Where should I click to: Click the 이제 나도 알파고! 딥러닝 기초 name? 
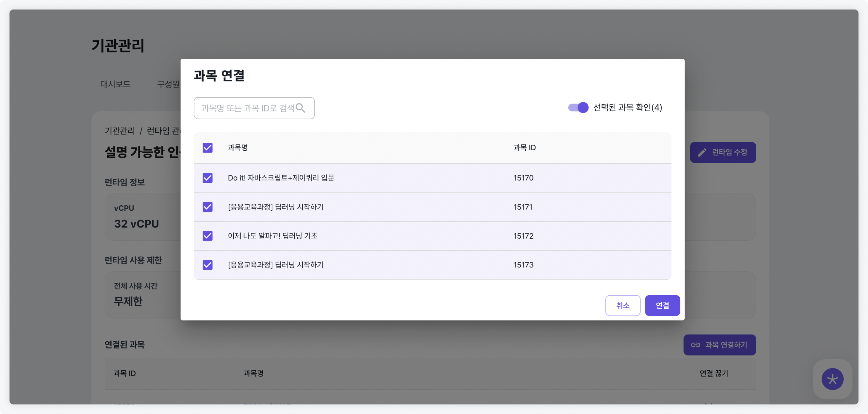[x=272, y=236]
